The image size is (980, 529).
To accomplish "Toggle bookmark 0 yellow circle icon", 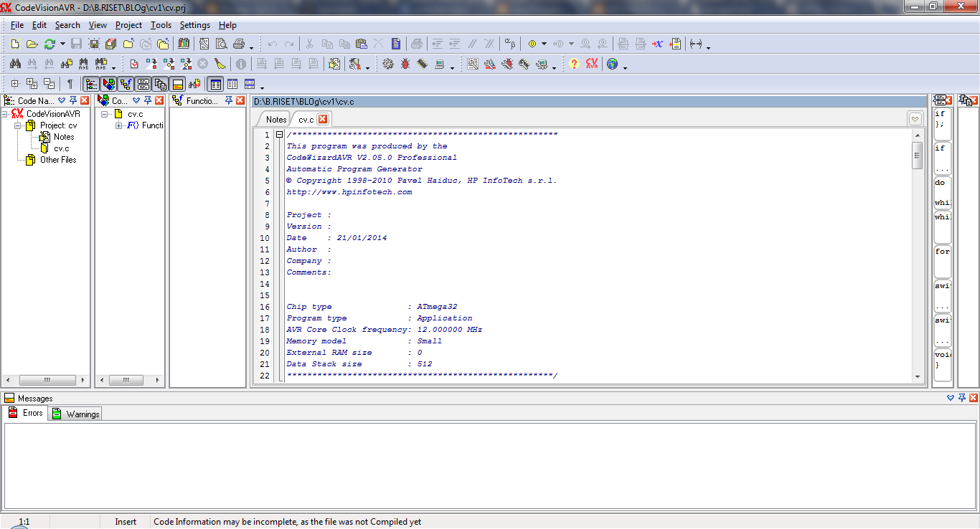I will coord(532,44).
